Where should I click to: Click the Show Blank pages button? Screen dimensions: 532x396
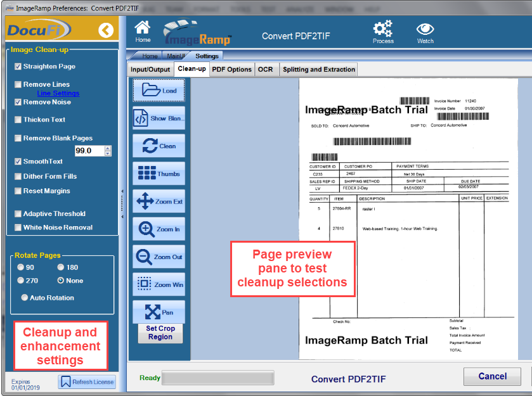click(159, 118)
